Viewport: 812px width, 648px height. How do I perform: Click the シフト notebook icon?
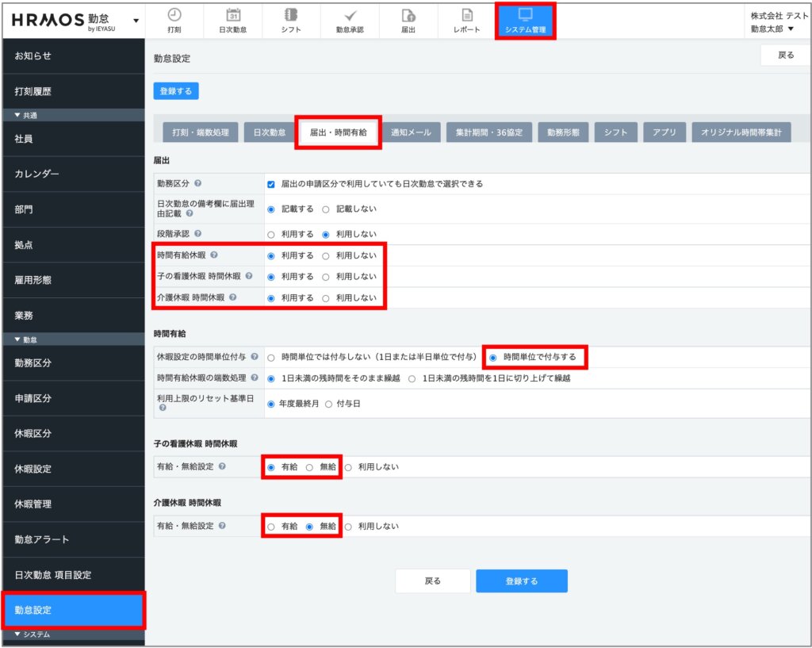pyautogui.click(x=291, y=15)
